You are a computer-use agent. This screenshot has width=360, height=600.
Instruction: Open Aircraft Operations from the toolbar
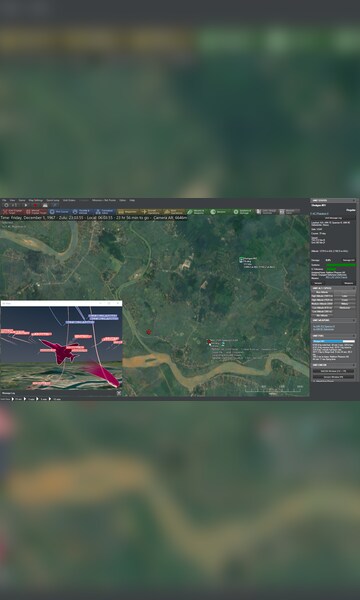(x=150, y=212)
